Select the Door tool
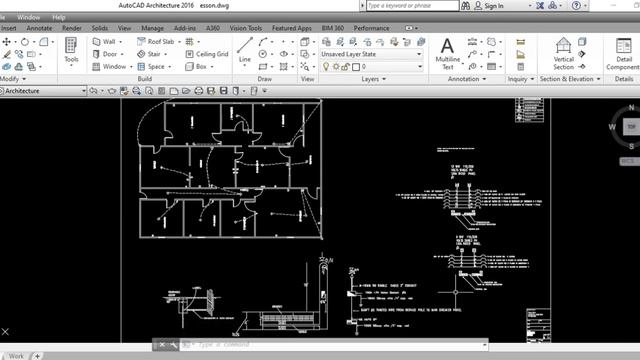 [x=105, y=54]
